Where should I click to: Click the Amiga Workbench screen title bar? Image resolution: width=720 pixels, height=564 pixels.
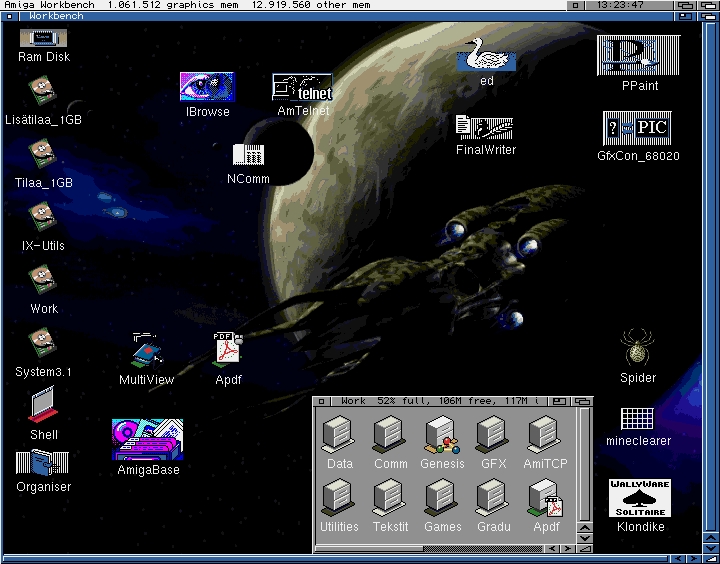click(x=300, y=5)
